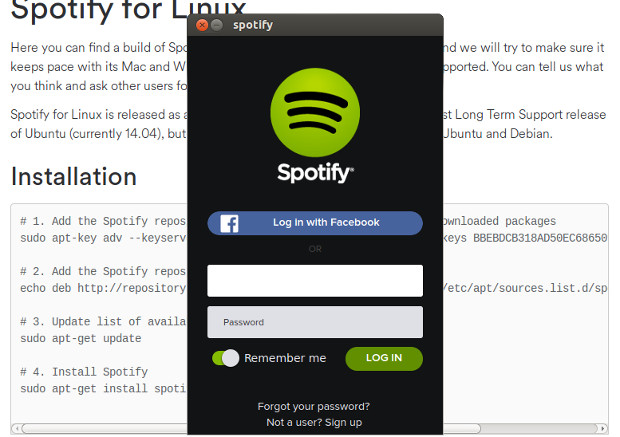Focus the empty username field
The image size is (620, 437).
[315, 281]
